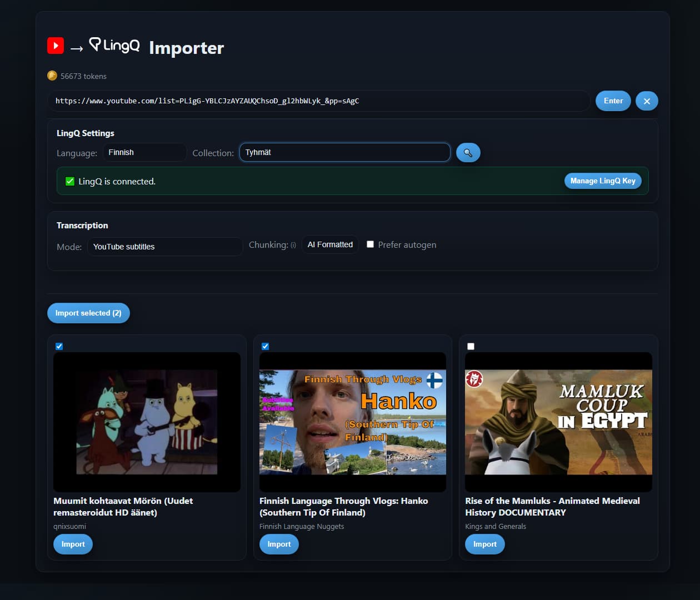This screenshot has height=600, width=700.
Task: Click the chunking info icon
Action: coord(293,245)
